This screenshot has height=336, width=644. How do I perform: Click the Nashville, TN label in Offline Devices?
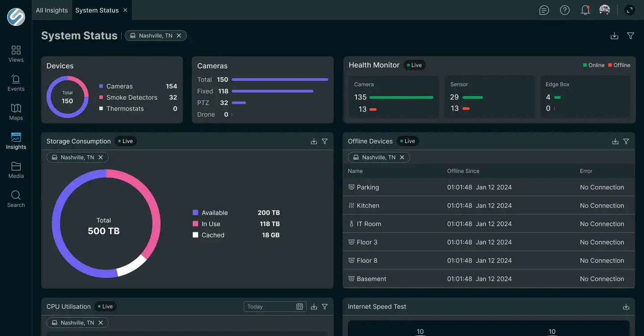point(379,157)
